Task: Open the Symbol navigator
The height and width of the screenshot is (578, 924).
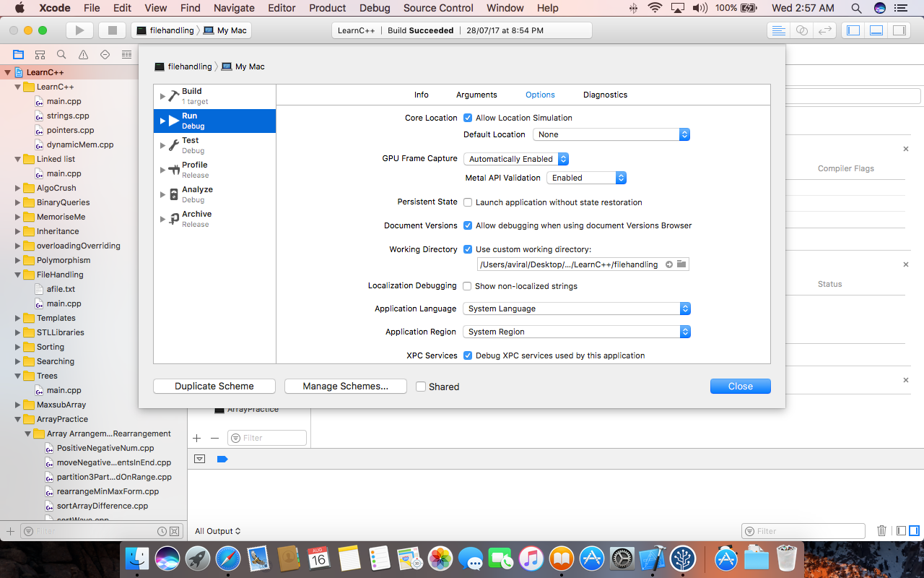Action: (40, 54)
